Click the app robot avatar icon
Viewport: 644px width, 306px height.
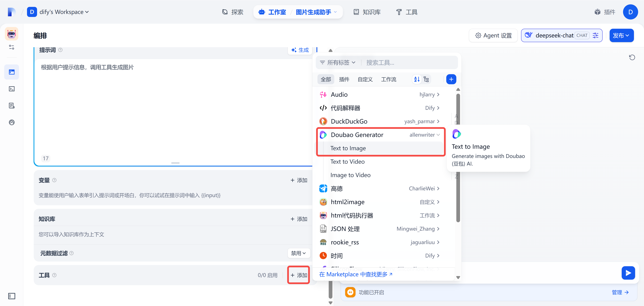click(x=12, y=34)
